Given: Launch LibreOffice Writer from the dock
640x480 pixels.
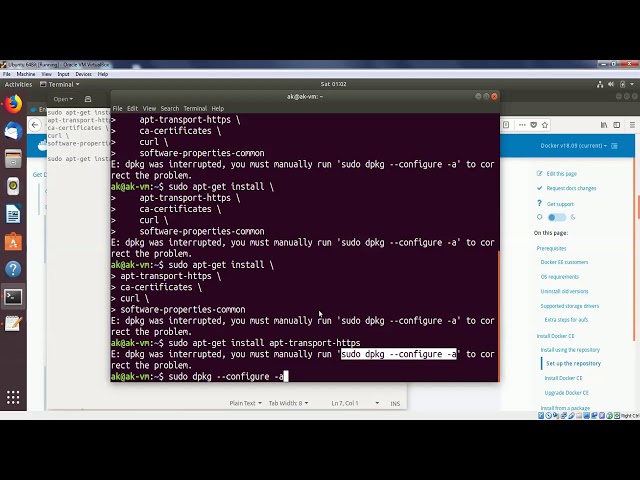Looking at the screenshot, I should pyautogui.click(x=13, y=214).
